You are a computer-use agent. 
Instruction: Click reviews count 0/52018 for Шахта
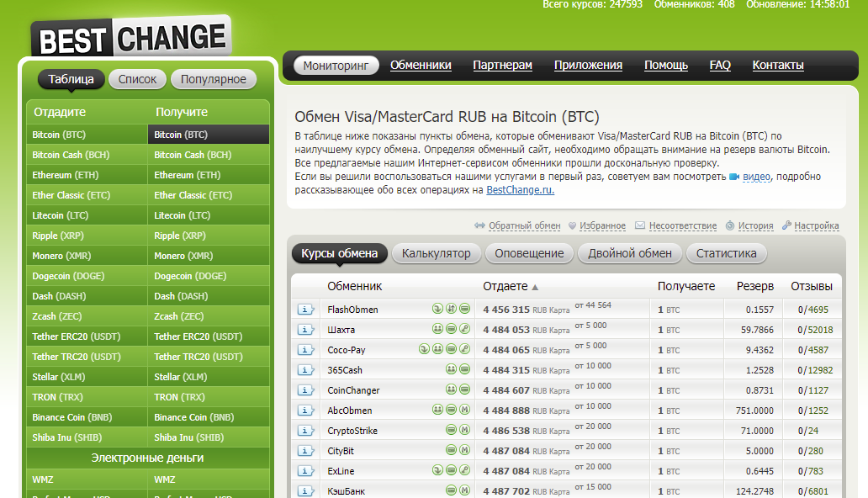pyautogui.click(x=815, y=330)
